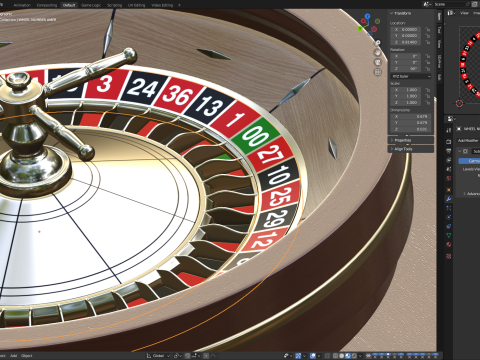Open the Tool properties tab icon
This screenshot has width=480, height=360.
click(x=449, y=130)
